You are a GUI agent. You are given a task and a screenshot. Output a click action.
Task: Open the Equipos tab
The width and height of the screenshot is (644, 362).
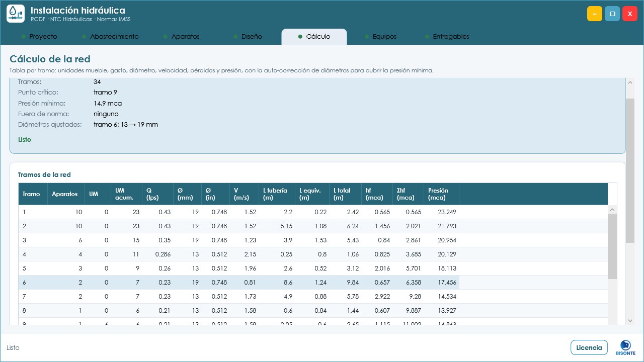[x=381, y=37]
